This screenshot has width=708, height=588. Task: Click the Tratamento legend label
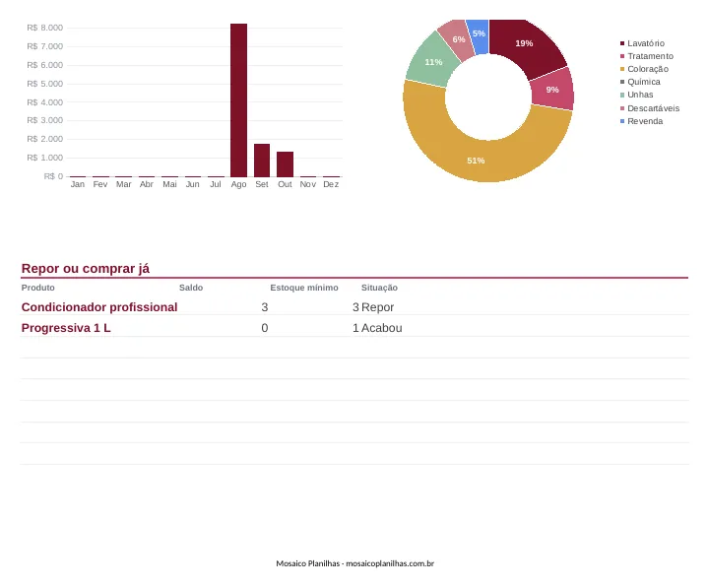tap(650, 56)
